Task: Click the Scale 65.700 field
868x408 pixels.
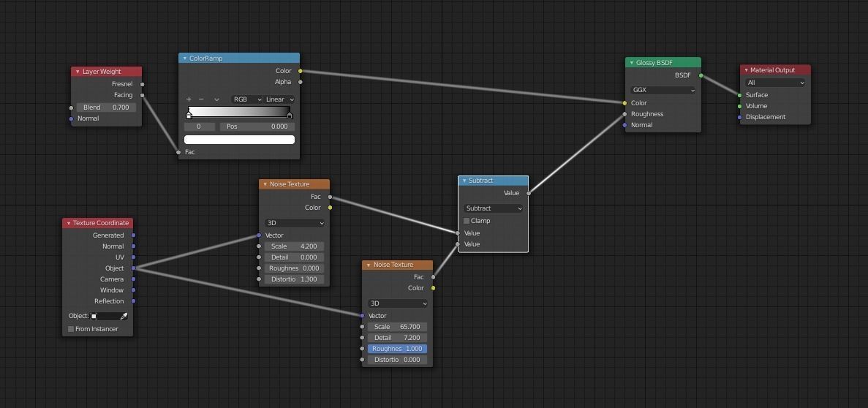Action: (x=398, y=327)
